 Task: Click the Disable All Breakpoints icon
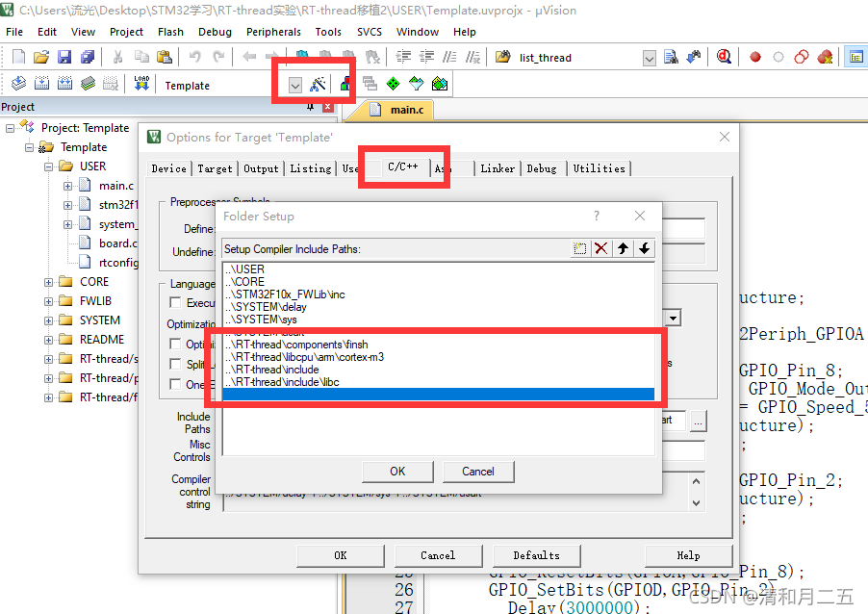(x=802, y=57)
